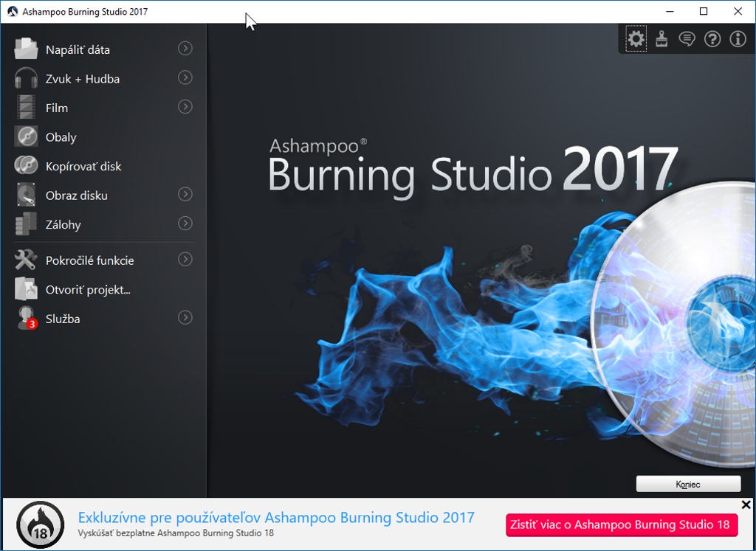Click the info about icon

[738, 39]
